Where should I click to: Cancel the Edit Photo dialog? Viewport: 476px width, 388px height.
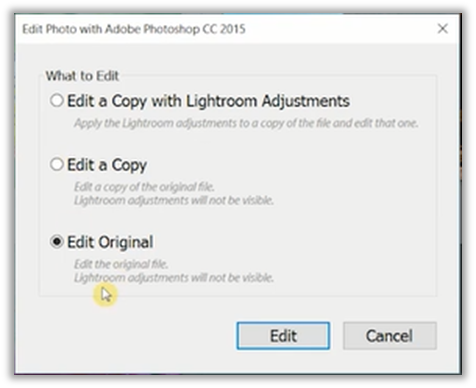tap(389, 336)
